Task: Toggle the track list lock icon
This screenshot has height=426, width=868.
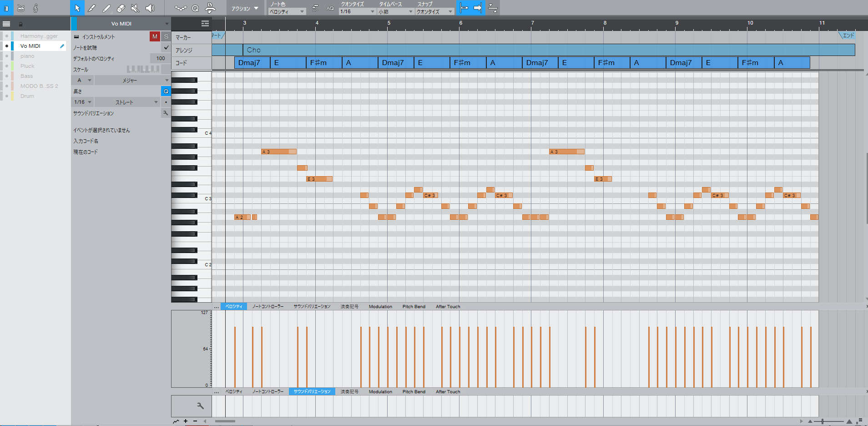Action: click(x=20, y=24)
